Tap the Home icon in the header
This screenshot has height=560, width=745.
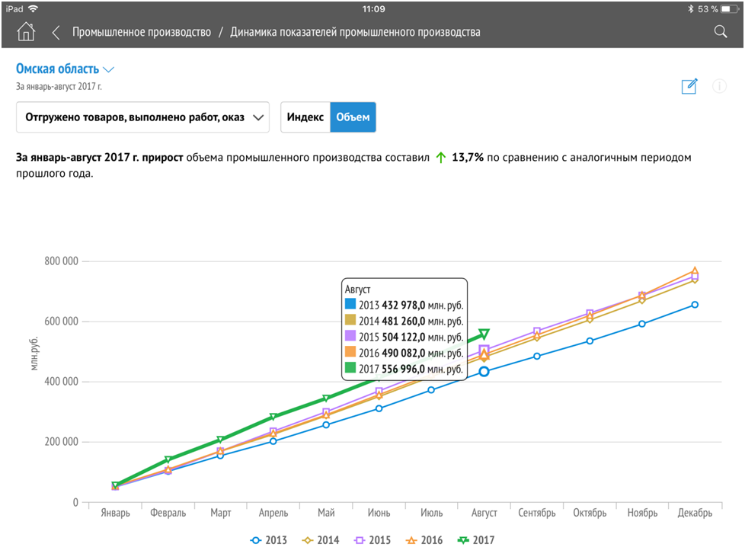pos(26,32)
